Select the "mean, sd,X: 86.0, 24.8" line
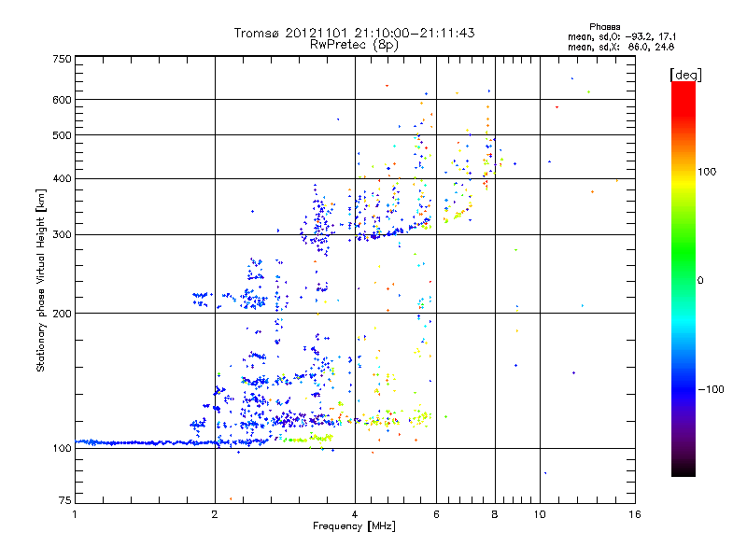The height and width of the screenshot is (560, 747). (621, 47)
